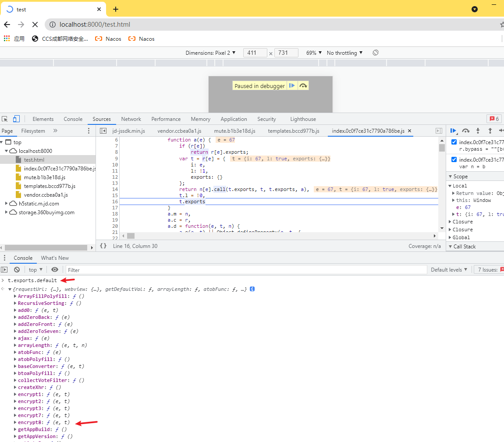Uncheck the r.bypass breakpoint checkbox
The width and height of the screenshot is (504, 442).
[x=454, y=142]
